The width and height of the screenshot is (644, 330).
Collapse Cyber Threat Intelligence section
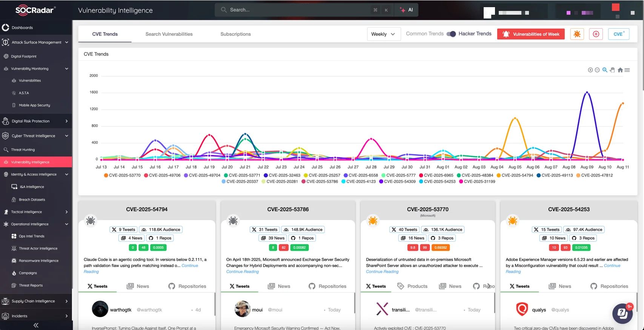36,136
